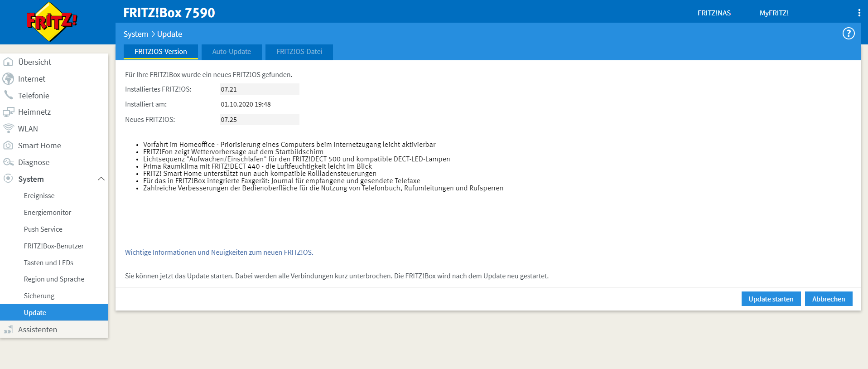Switch to the FRITZ!OS-Version tab
Screen dimensions: 868x369
(x=161, y=52)
